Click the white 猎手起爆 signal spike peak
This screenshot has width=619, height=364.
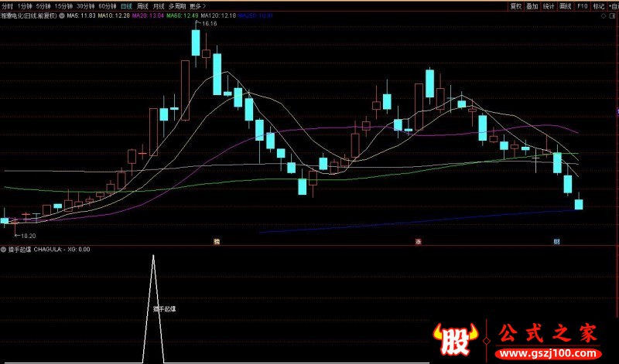(x=153, y=256)
